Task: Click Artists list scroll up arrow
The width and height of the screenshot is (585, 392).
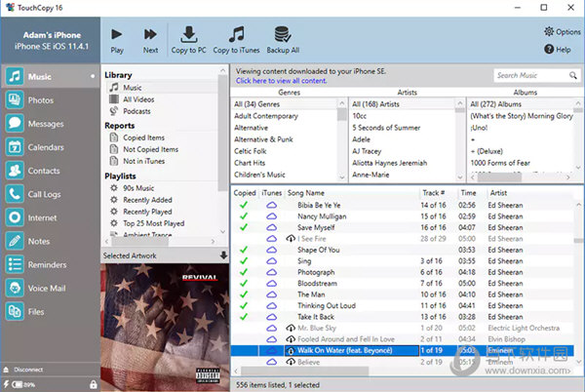Action: click(x=459, y=103)
